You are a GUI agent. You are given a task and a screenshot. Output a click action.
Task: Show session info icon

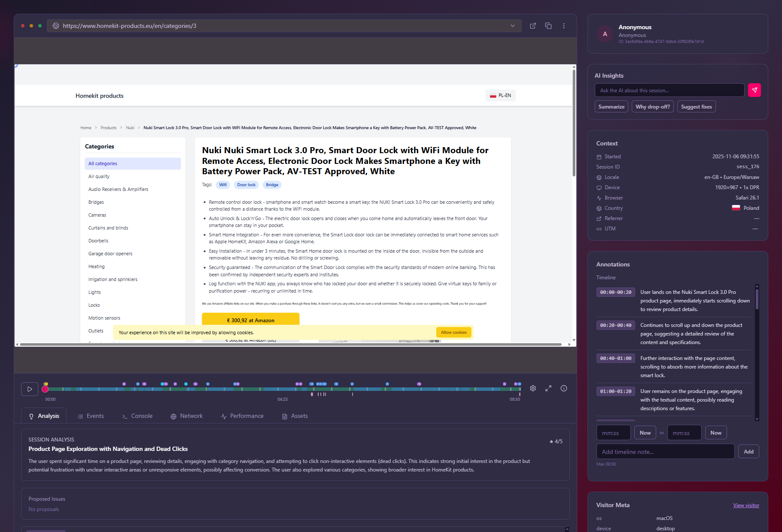(564, 388)
